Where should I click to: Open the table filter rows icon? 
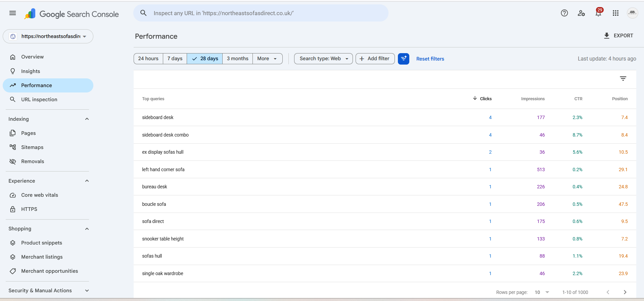click(x=623, y=79)
